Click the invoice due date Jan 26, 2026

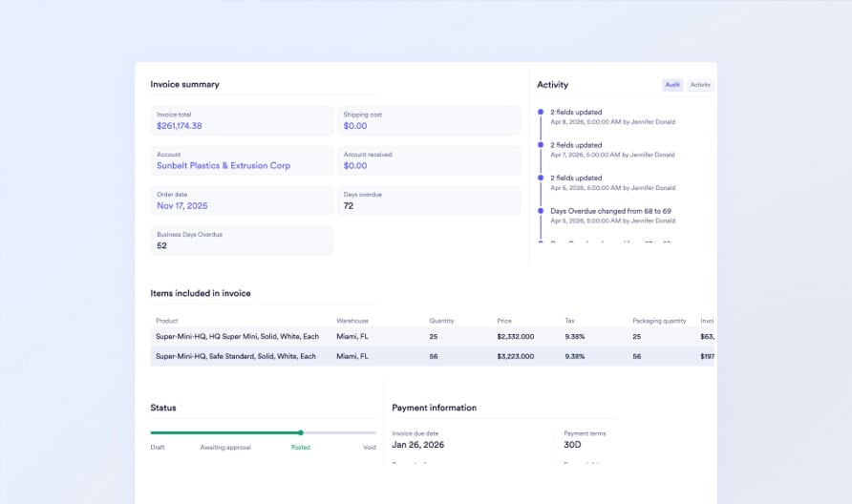[417, 445]
